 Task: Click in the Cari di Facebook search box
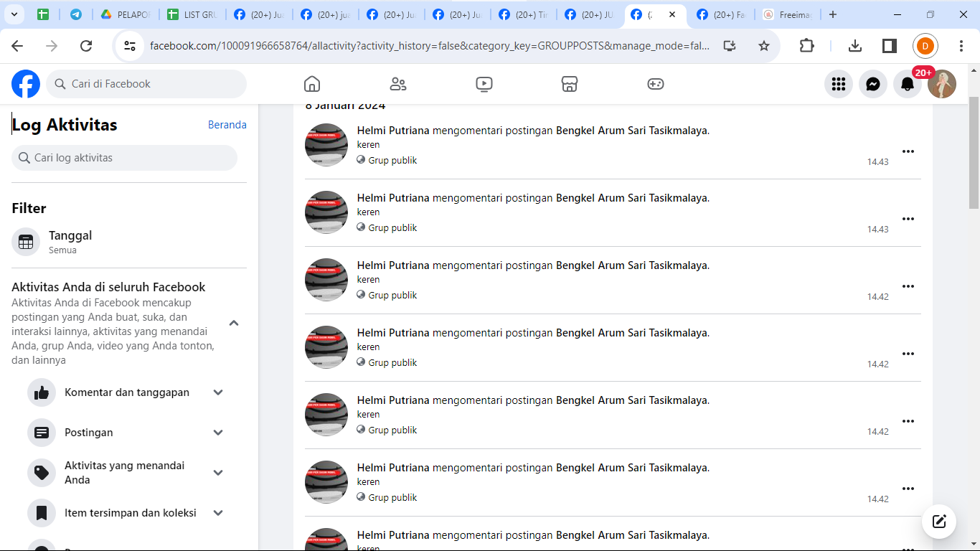tap(146, 84)
